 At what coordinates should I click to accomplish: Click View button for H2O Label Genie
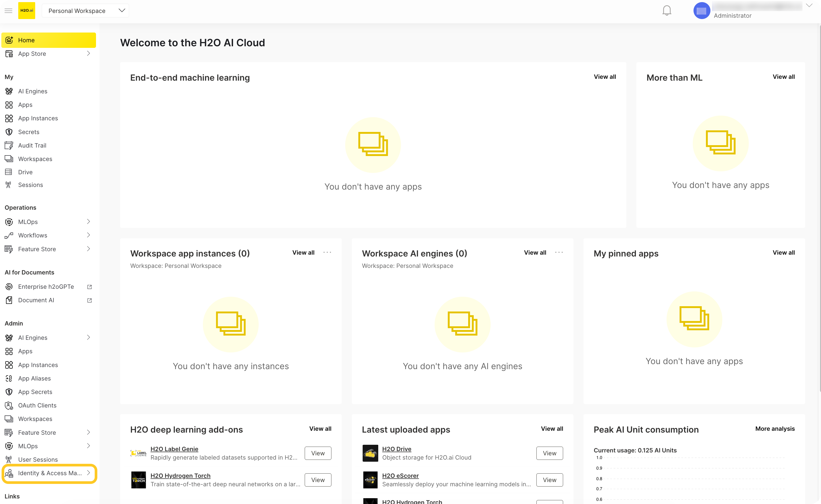click(x=318, y=453)
